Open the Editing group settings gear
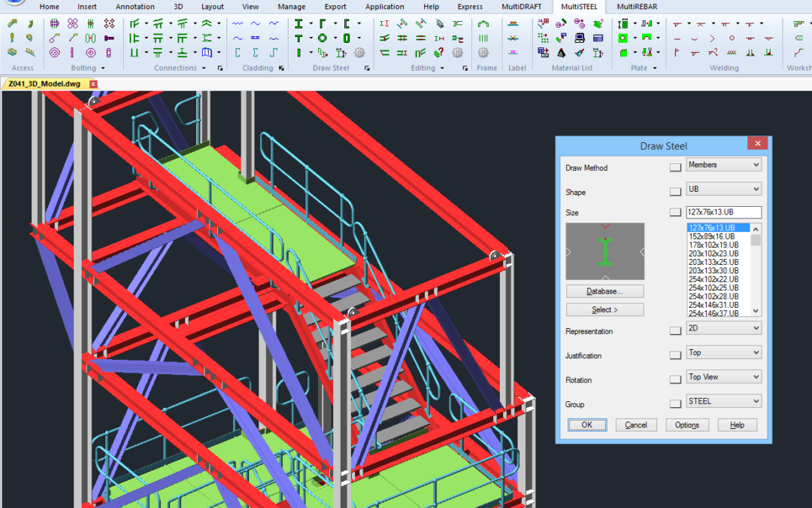The width and height of the screenshot is (812, 508). coord(457,53)
